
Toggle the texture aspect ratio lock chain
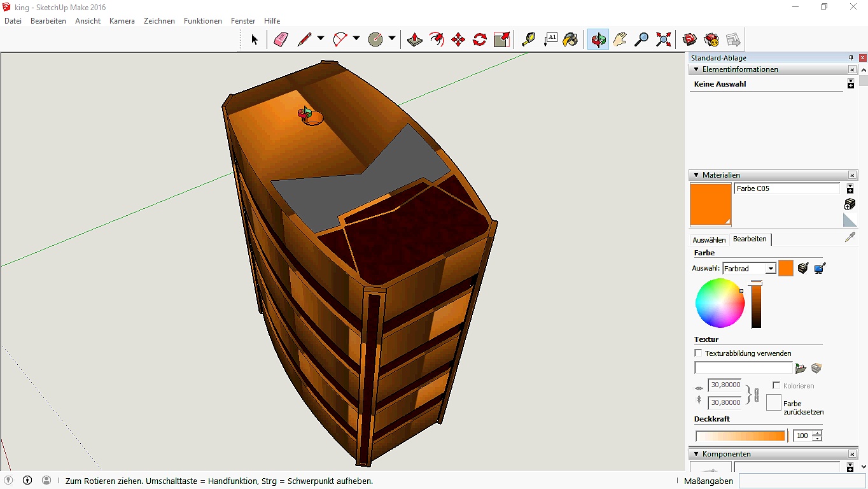(x=756, y=394)
